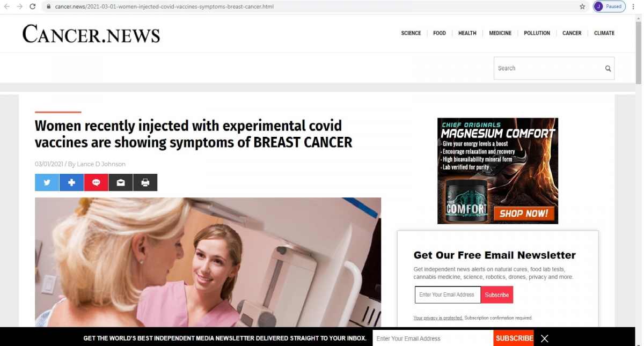Open Chrome three-dot menu
Screen dimensions: 644x346
coord(634,6)
